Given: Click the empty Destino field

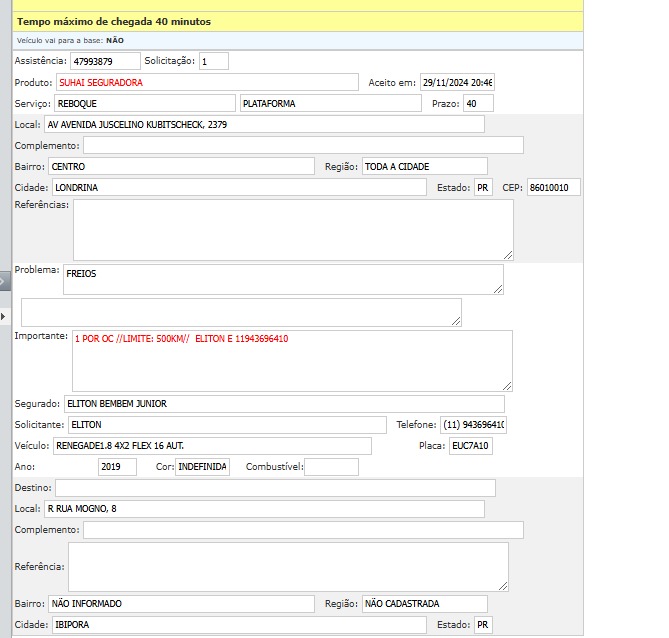Looking at the screenshot, I should tap(275, 488).
